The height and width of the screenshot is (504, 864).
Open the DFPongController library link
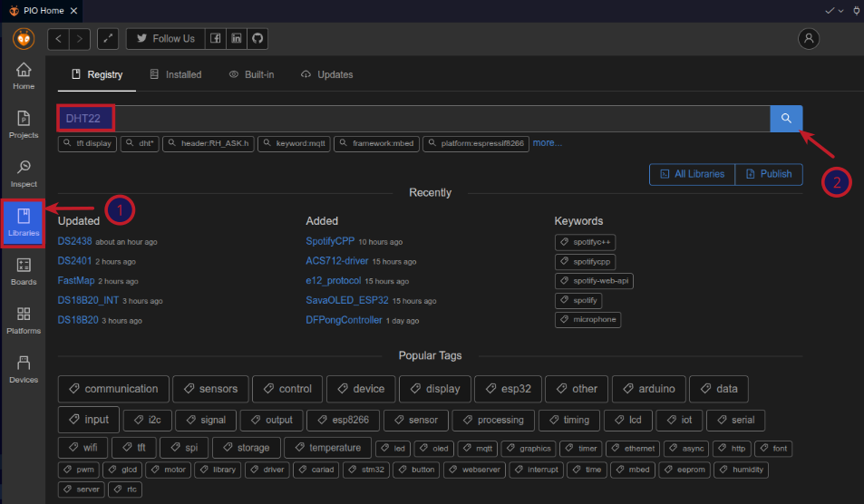344,320
